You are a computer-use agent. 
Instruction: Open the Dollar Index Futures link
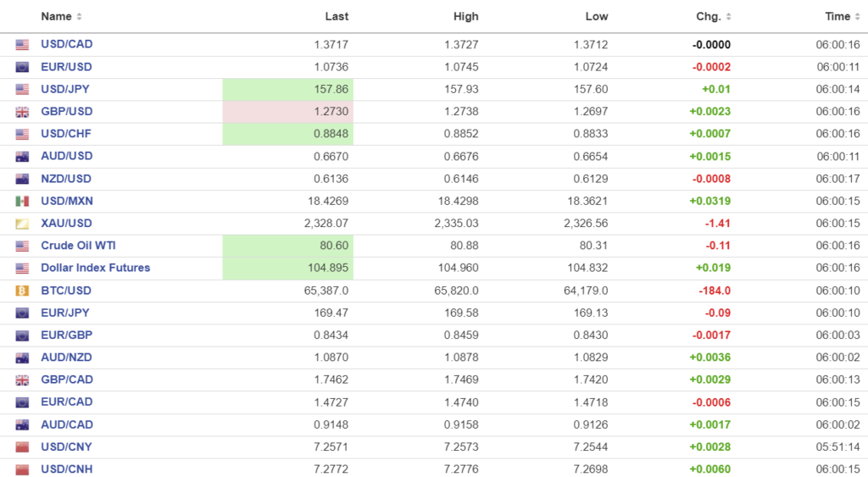click(95, 268)
